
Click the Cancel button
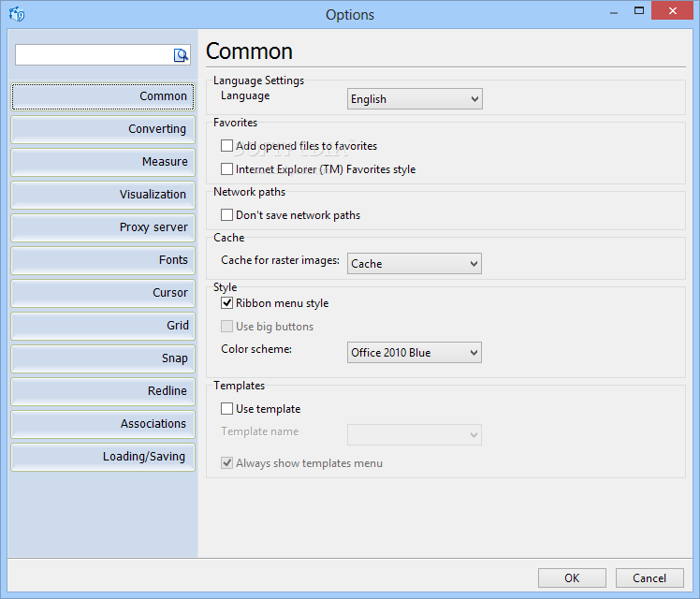649,578
